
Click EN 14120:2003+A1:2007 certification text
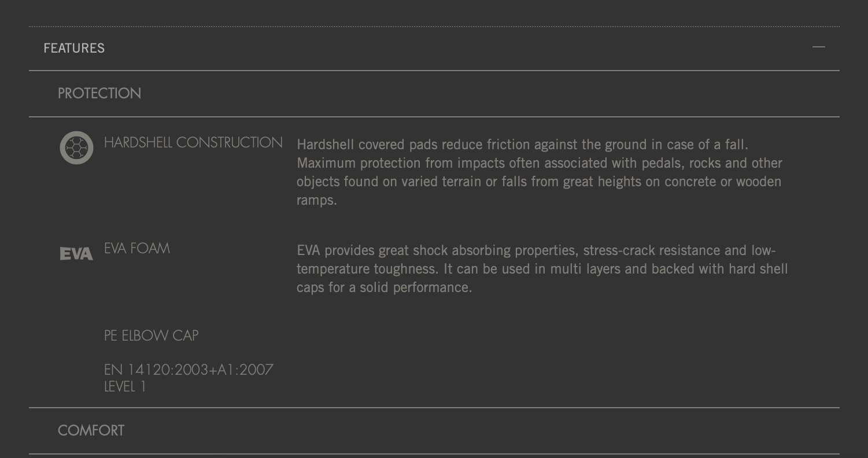(x=189, y=370)
